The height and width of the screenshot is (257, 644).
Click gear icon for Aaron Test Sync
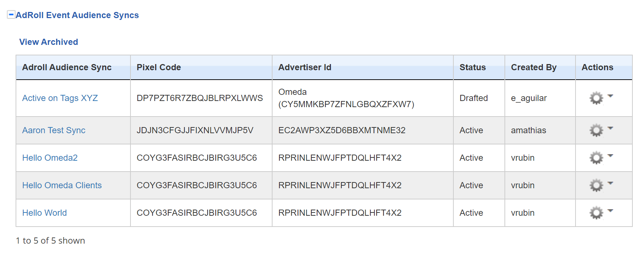(x=596, y=130)
